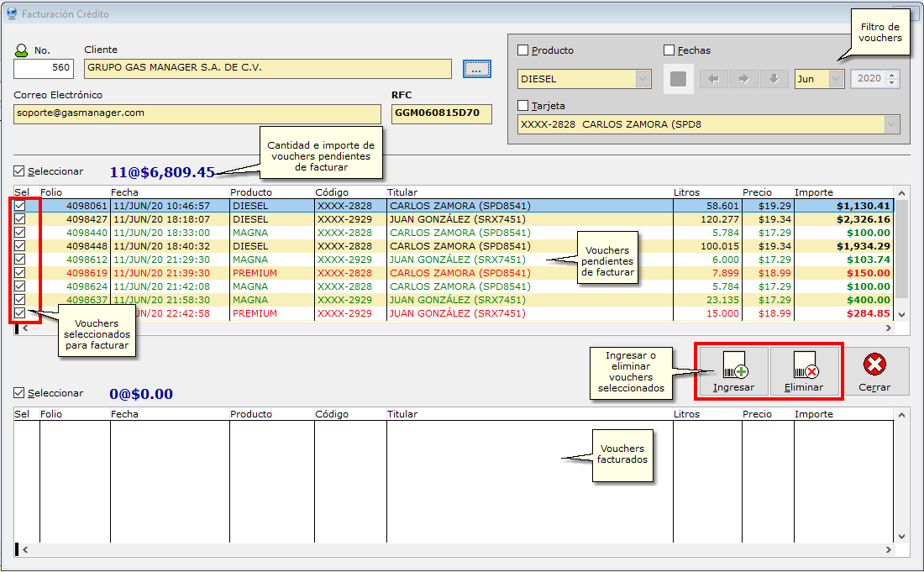This screenshot has height=572, width=924.
Task: Open the XXXX-2828 card dropdown
Action: tap(890, 124)
